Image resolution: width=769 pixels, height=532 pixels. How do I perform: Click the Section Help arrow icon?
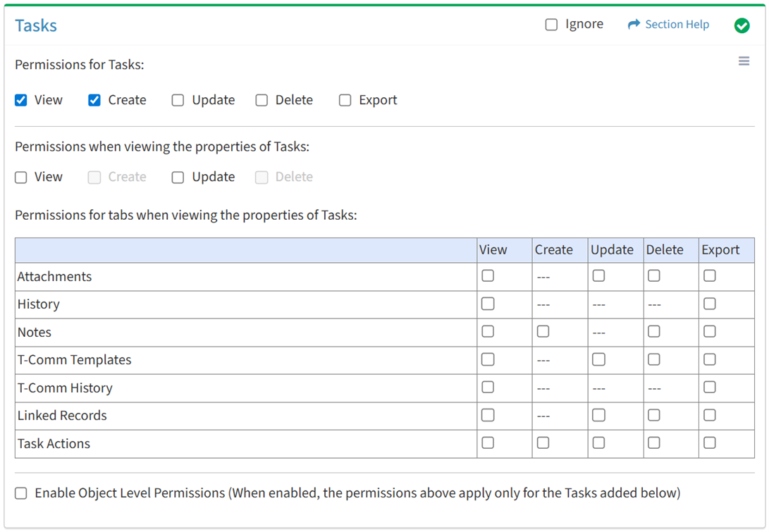coord(634,25)
